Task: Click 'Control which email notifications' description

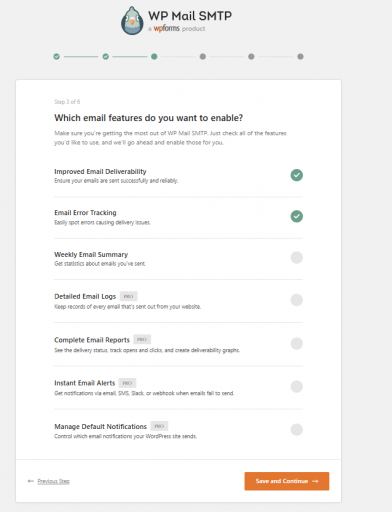Action: [126, 436]
